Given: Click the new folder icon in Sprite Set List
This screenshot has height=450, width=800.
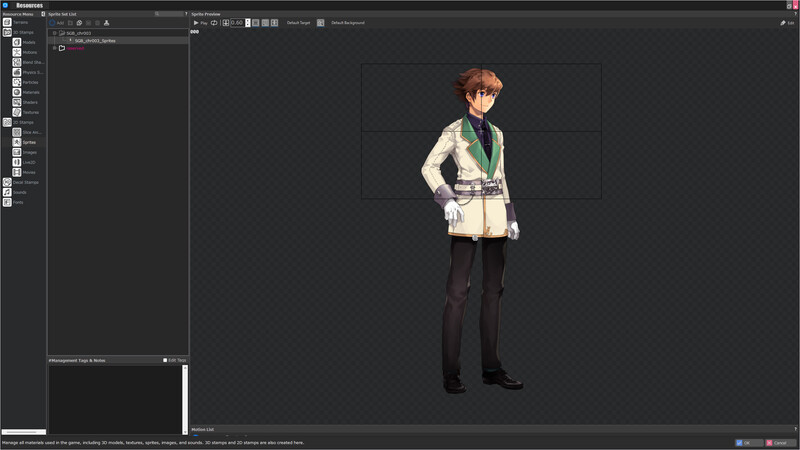Looking at the screenshot, I should point(70,23).
